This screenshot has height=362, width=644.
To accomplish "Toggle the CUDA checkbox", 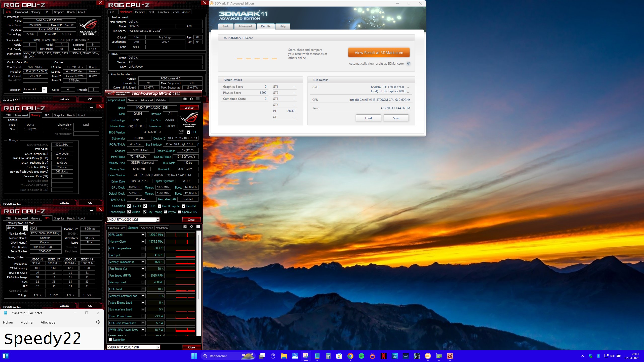I will (x=145, y=206).
